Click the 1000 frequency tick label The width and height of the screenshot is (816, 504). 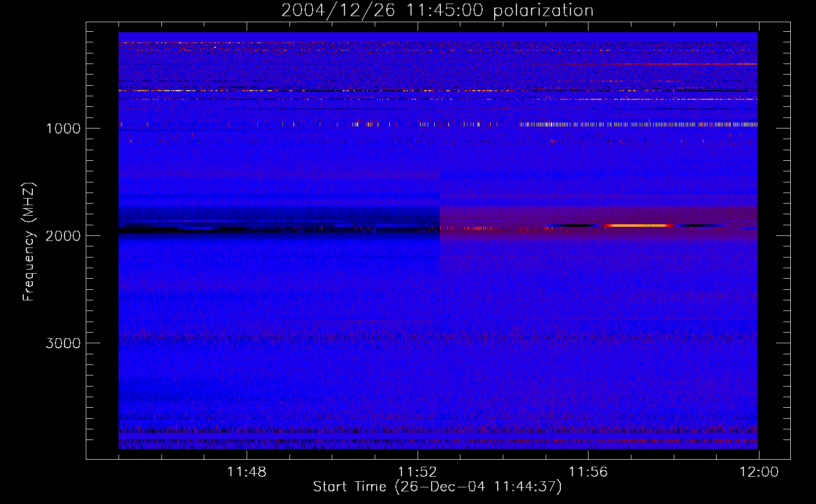click(63, 128)
